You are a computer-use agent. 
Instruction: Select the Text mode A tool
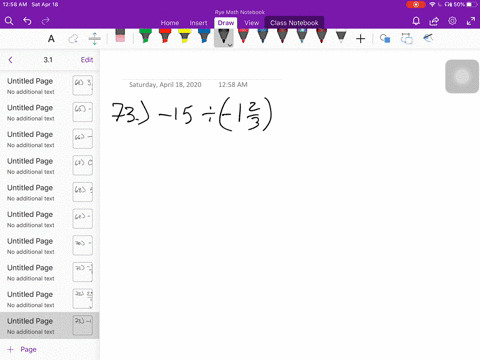(x=51, y=39)
